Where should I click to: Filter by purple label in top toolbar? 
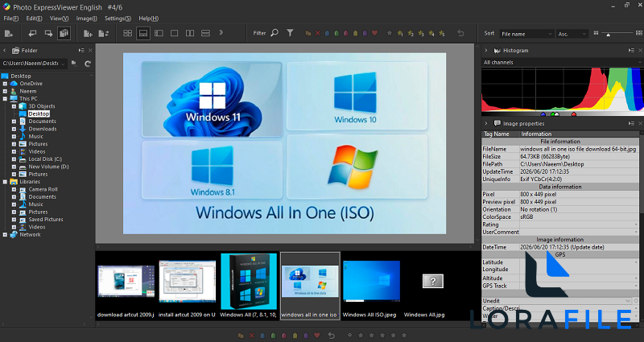point(365,33)
